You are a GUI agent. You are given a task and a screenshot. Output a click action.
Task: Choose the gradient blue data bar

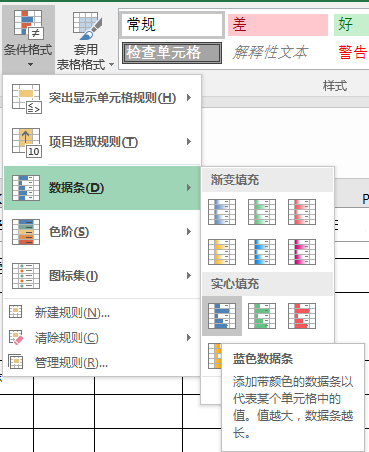point(222,212)
